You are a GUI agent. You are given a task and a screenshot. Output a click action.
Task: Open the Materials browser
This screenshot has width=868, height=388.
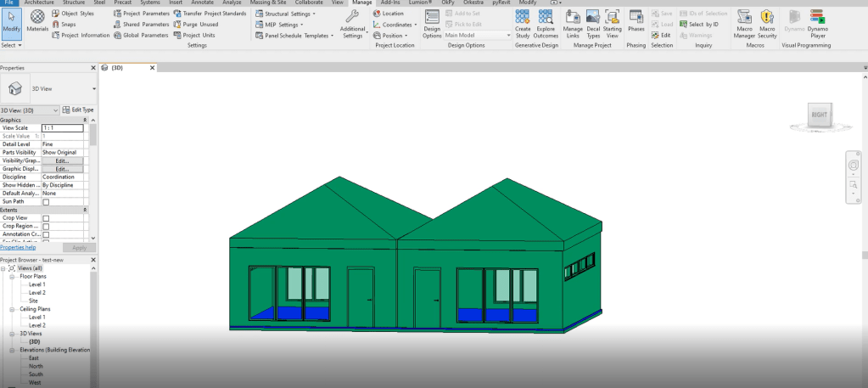[x=37, y=20]
